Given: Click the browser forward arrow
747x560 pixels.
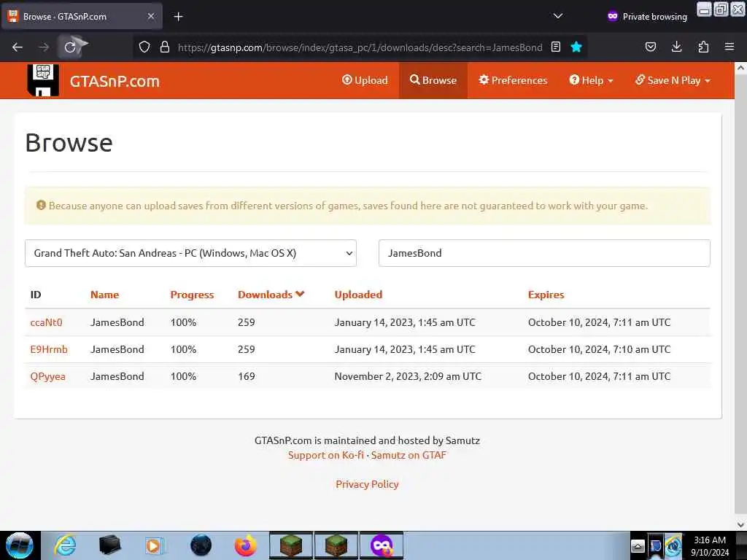Looking at the screenshot, I should (44, 47).
